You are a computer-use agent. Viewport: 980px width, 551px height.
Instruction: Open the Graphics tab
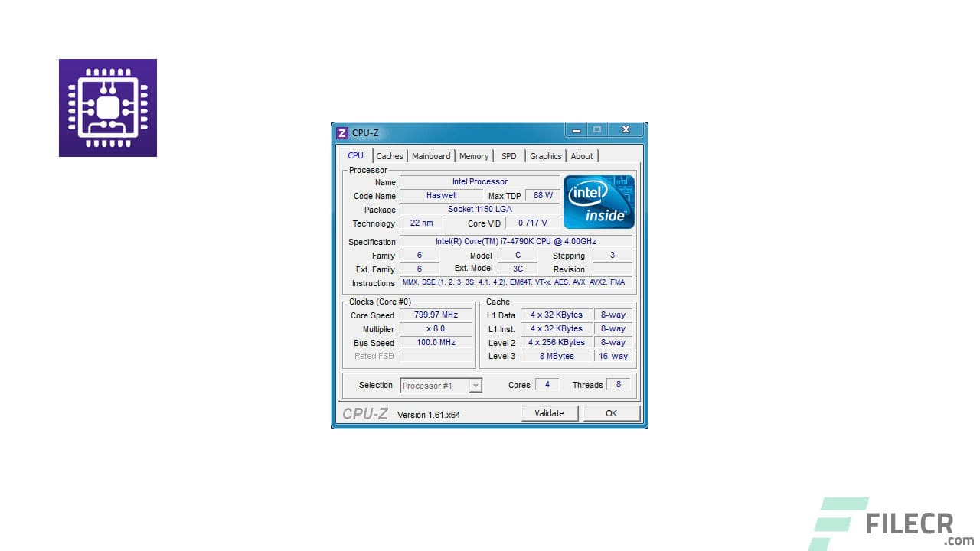pyautogui.click(x=545, y=155)
